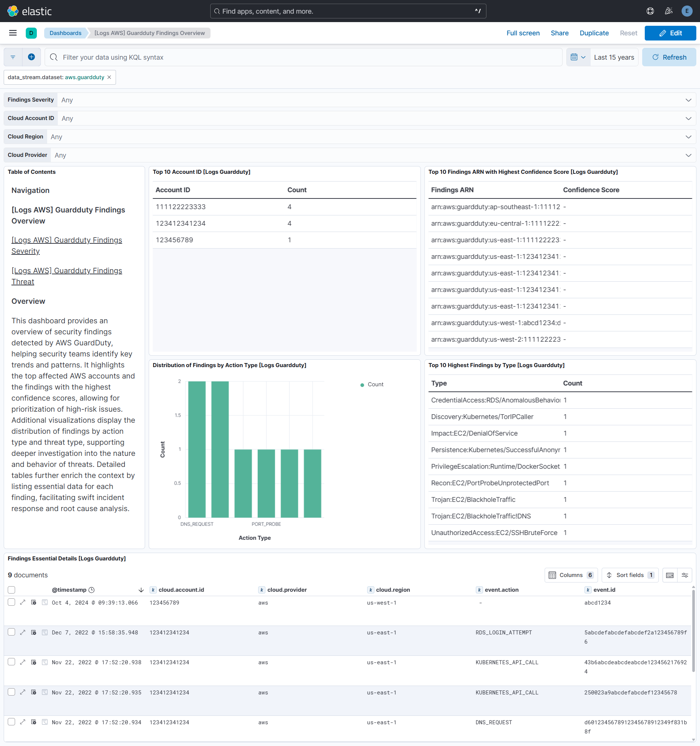Check the select-all documents checkbox
The image size is (700, 746).
[x=11, y=590]
